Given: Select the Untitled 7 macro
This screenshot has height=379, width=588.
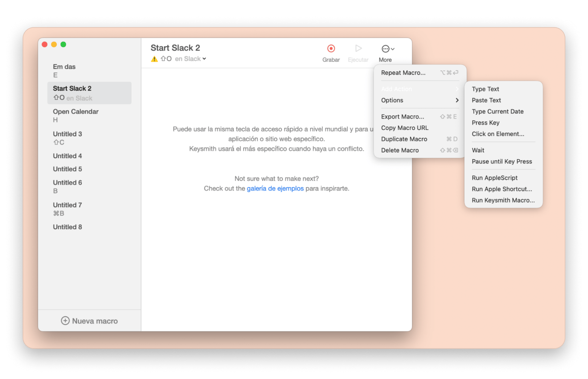Looking at the screenshot, I should [x=89, y=209].
